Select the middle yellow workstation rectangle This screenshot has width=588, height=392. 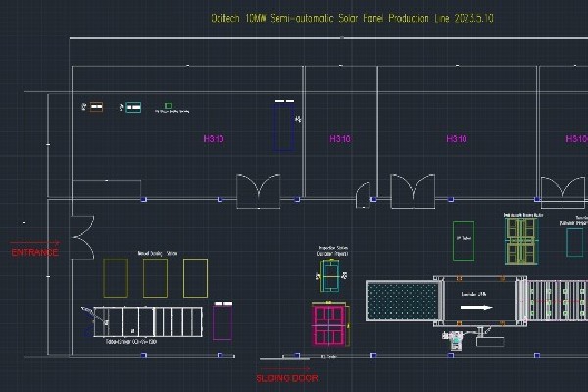point(155,277)
